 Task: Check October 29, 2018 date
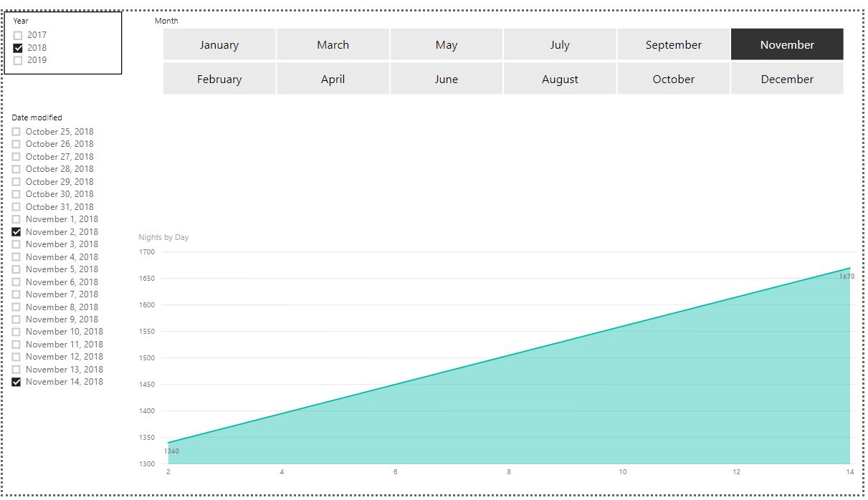pos(16,182)
